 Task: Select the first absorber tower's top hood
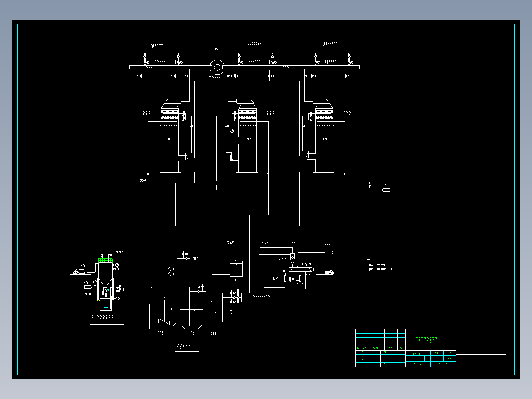172,103
